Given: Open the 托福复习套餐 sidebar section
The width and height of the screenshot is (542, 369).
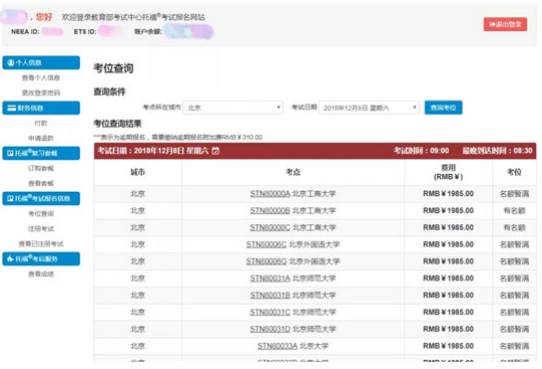Looking at the screenshot, I should (41, 153).
